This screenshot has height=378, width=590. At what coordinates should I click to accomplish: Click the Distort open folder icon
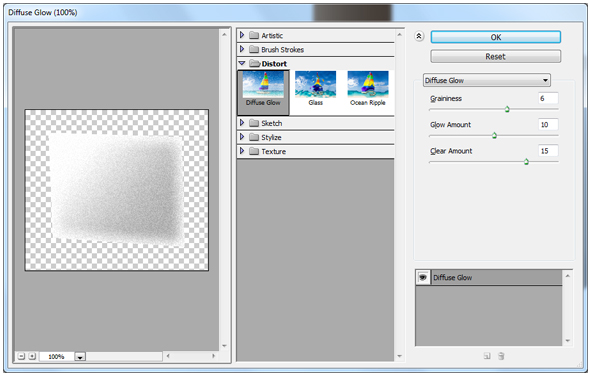(255, 63)
